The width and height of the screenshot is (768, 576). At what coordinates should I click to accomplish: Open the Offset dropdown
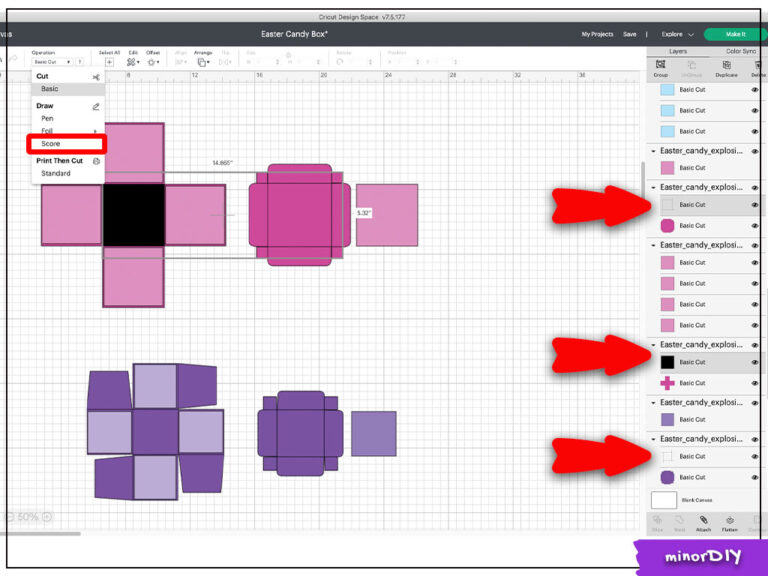tap(153, 62)
